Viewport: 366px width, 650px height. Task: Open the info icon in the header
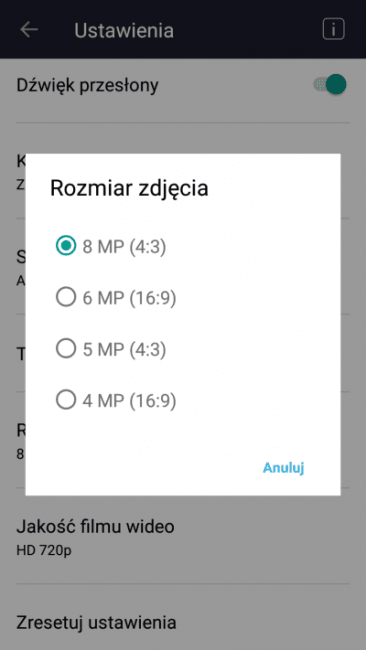coord(333,29)
